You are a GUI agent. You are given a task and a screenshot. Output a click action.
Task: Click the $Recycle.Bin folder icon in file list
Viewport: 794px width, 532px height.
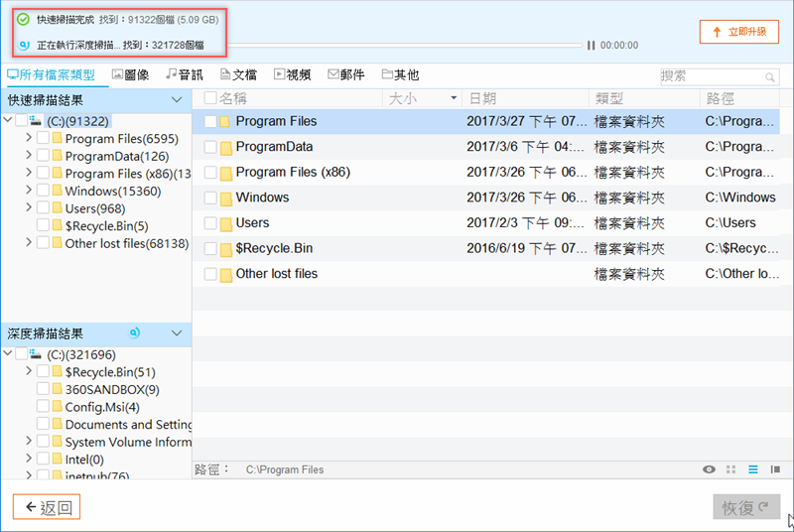coord(225,249)
